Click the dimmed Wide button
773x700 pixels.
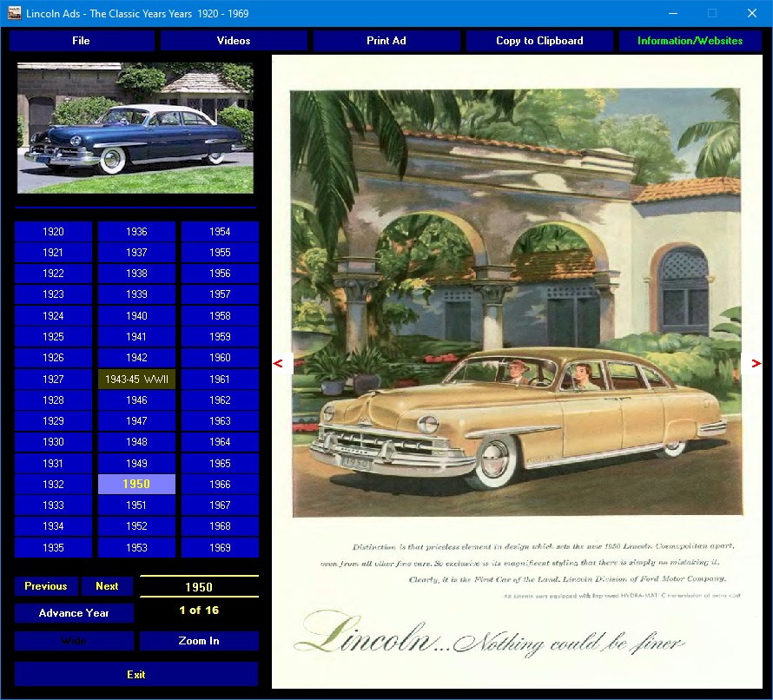pyautogui.click(x=74, y=641)
